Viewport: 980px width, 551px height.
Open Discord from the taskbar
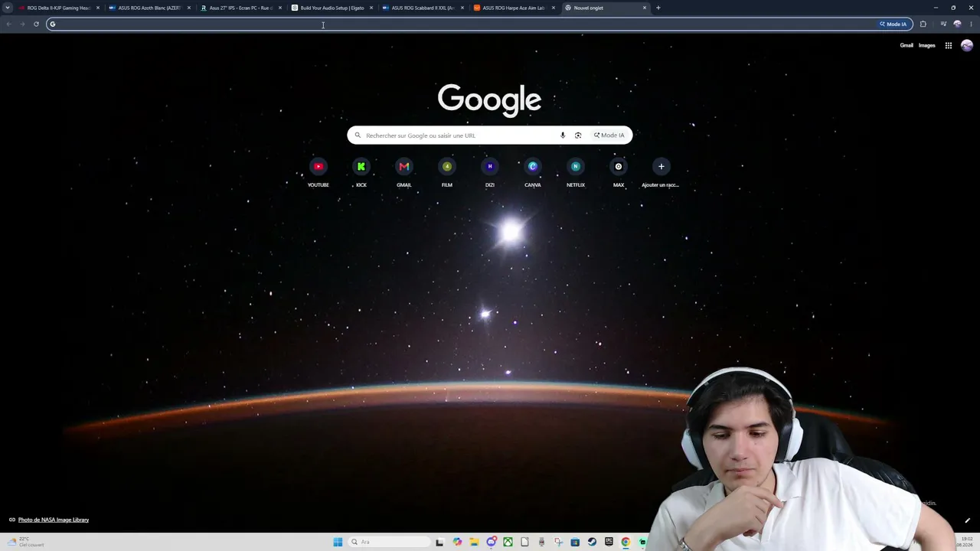point(491,542)
